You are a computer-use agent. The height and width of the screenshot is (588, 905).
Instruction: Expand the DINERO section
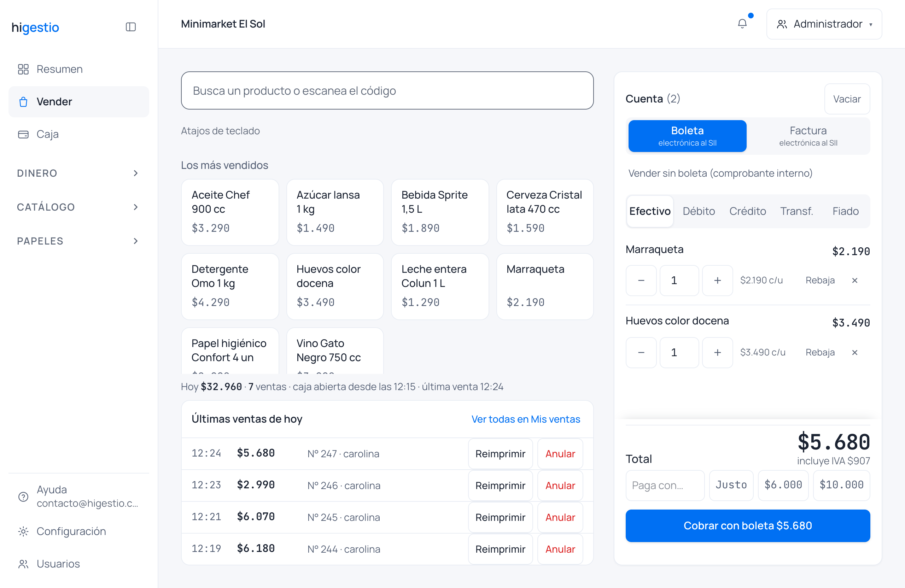pyautogui.click(x=79, y=173)
